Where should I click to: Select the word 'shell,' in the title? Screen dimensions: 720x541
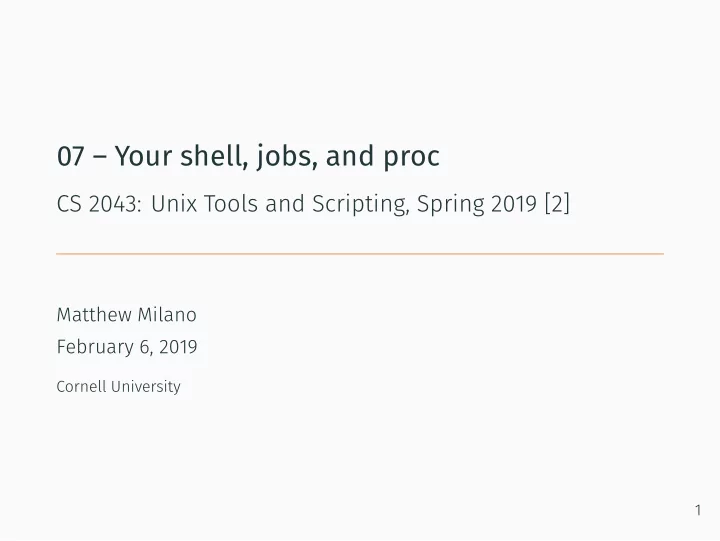coord(211,155)
